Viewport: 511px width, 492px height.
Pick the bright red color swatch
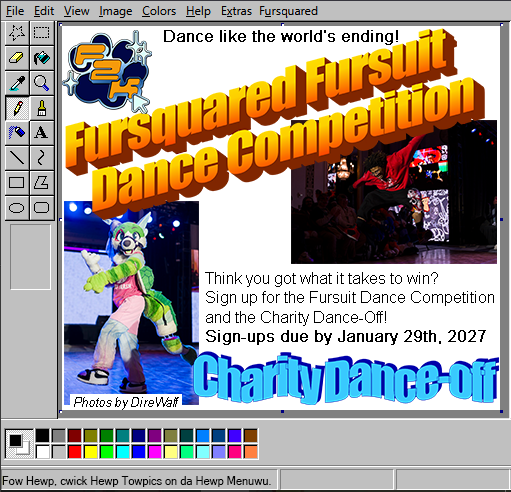pos(75,452)
